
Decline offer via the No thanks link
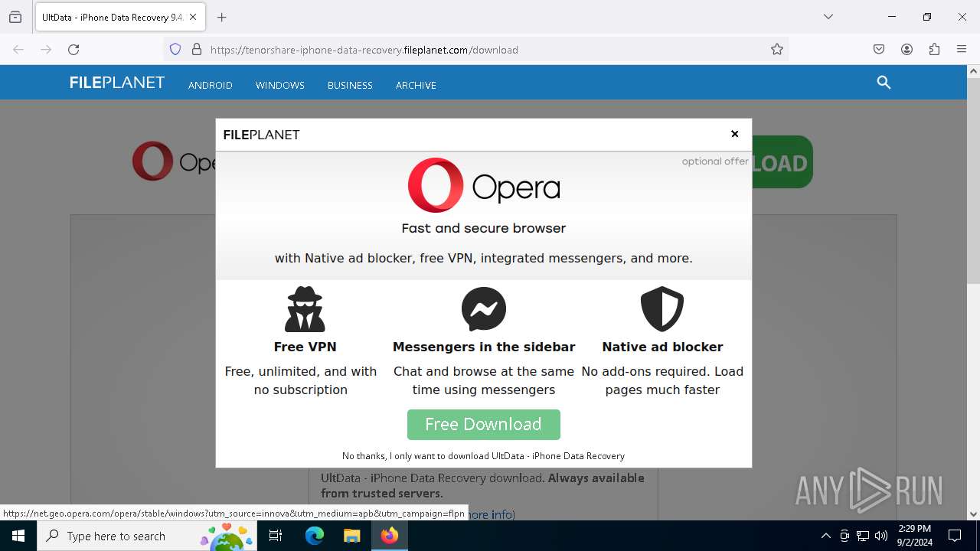[x=483, y=455]
